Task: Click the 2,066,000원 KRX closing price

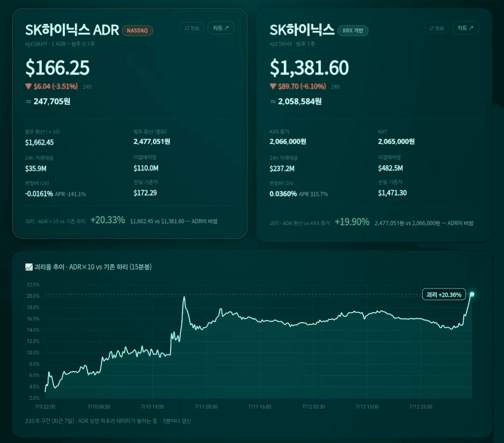Action: click(288, 141)
